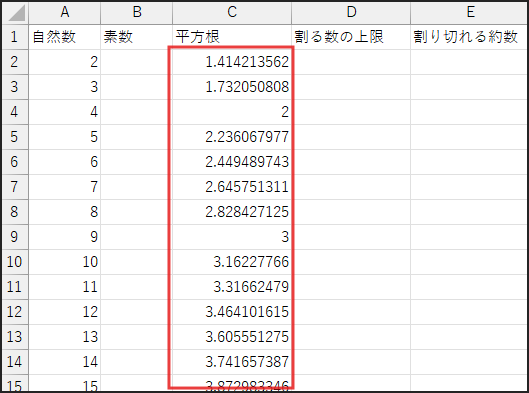Screen dimensions: 529x393
Task: Select empty cell E2 under 割り切れる約数
Action: [x=470, y=62]
